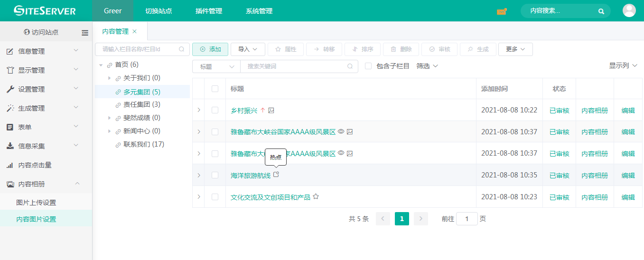Click the mail notification icon in header

click(x=502, y=11)
